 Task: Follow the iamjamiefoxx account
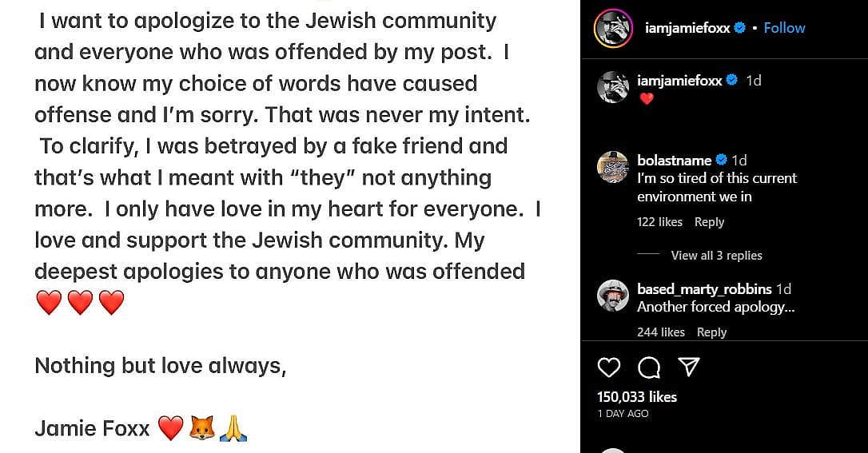point(784,28)
